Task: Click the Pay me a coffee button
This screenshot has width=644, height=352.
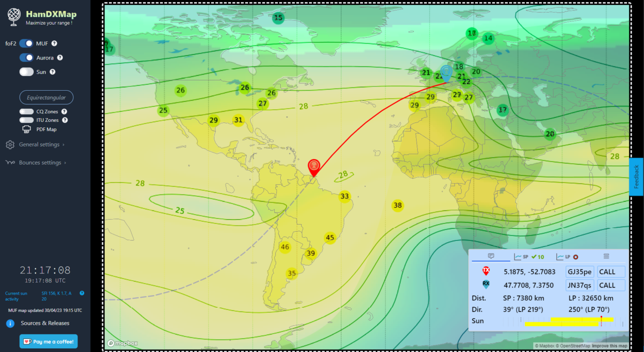Action: coord(48,341)
